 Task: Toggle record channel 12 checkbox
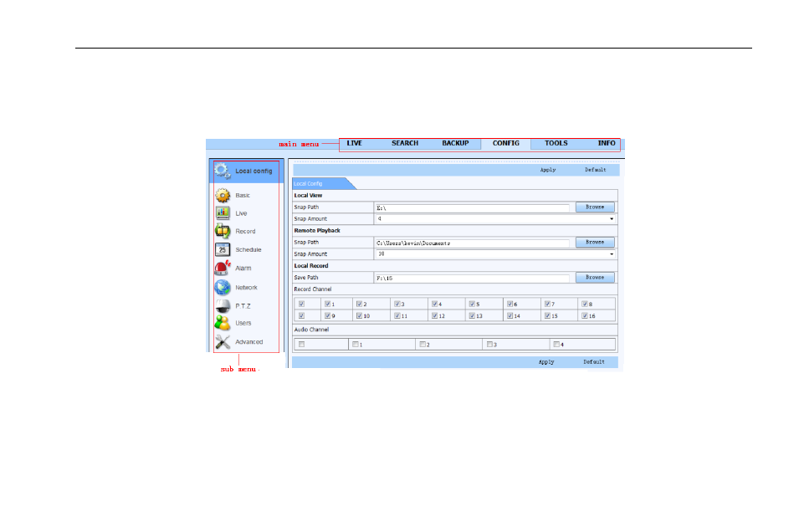(x=434, y=315)
